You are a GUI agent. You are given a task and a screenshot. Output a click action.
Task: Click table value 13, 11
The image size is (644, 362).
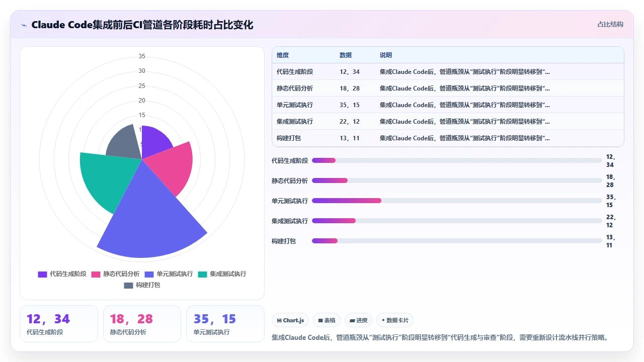coord(350,138)
